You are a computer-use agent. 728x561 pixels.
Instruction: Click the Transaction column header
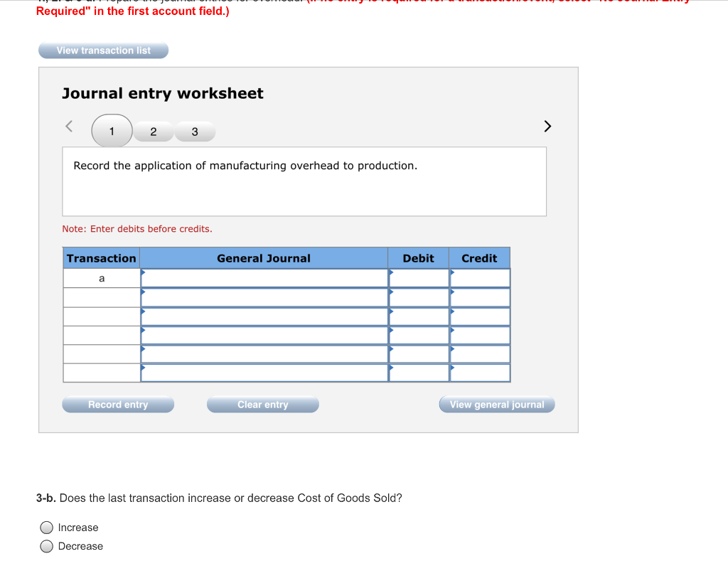[x=101, y=258]
